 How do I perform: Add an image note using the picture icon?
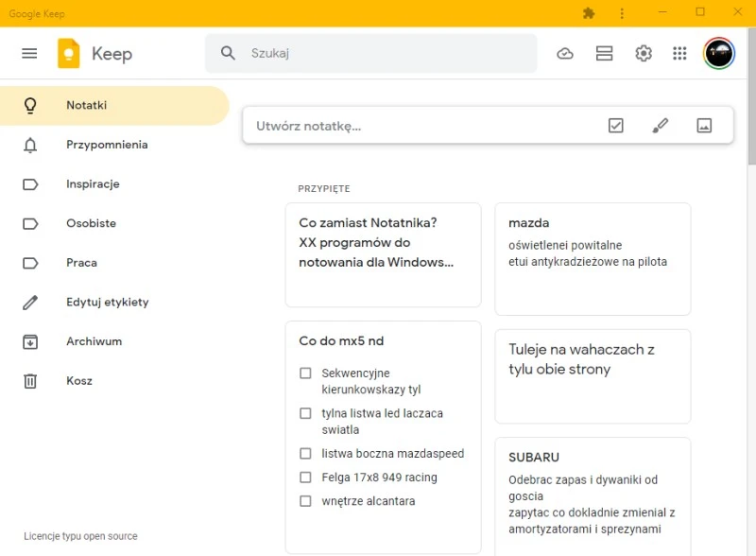(x=705, y=124)
